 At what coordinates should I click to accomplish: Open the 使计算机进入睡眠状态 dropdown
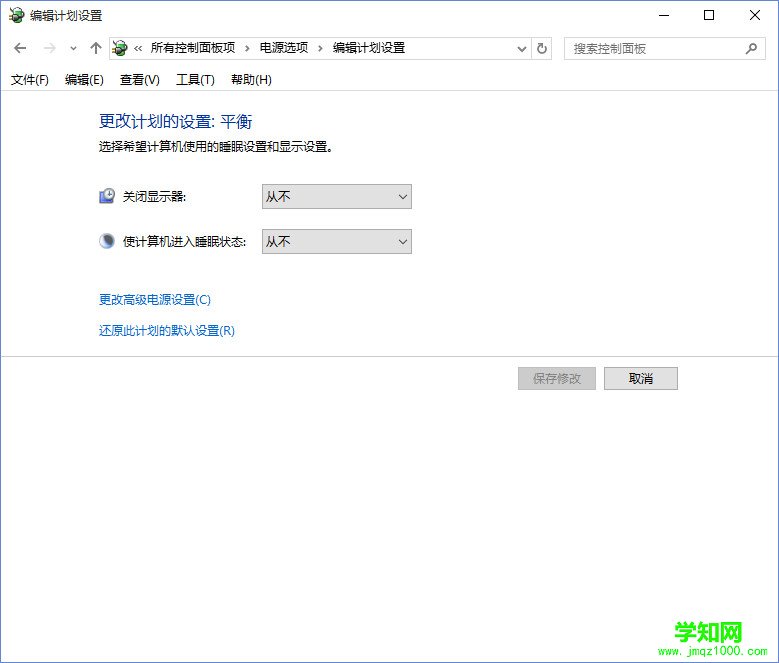336,241
